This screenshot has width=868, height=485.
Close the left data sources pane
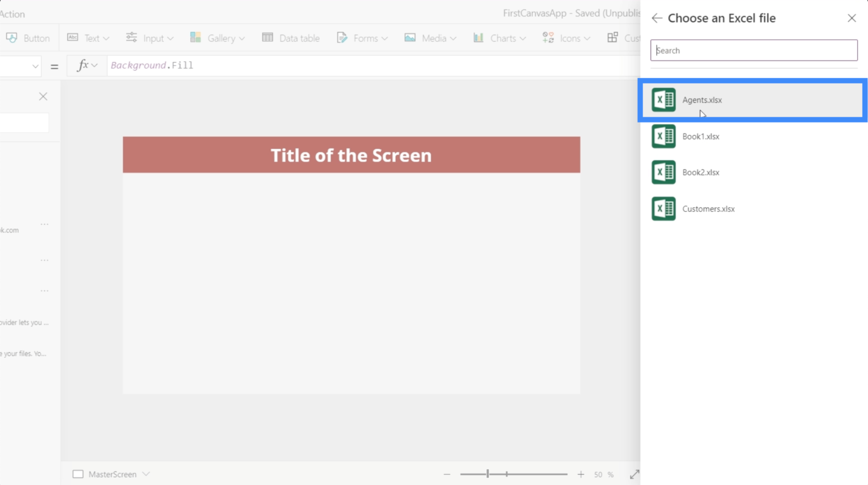pos(43,97)
